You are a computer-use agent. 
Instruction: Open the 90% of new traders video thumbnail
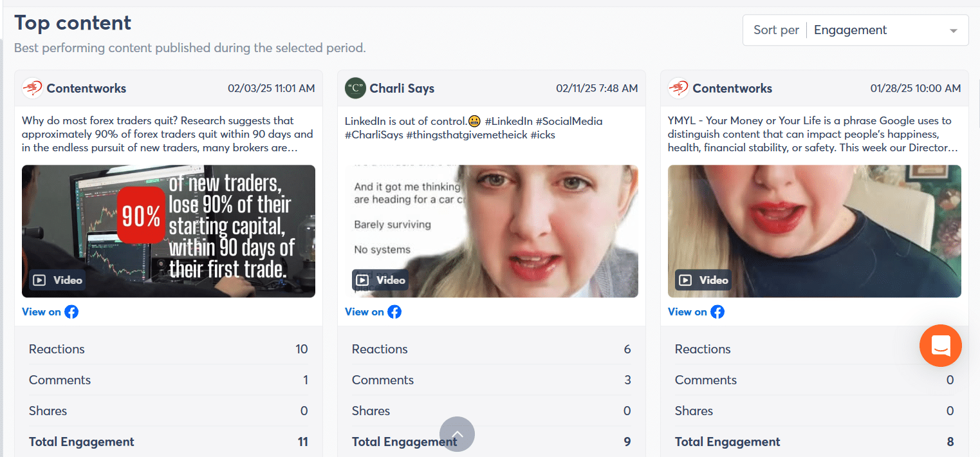click(x=169, y=231)
